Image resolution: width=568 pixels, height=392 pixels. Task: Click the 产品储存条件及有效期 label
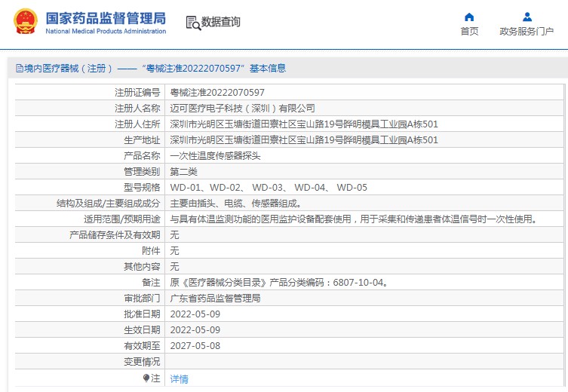115,235
